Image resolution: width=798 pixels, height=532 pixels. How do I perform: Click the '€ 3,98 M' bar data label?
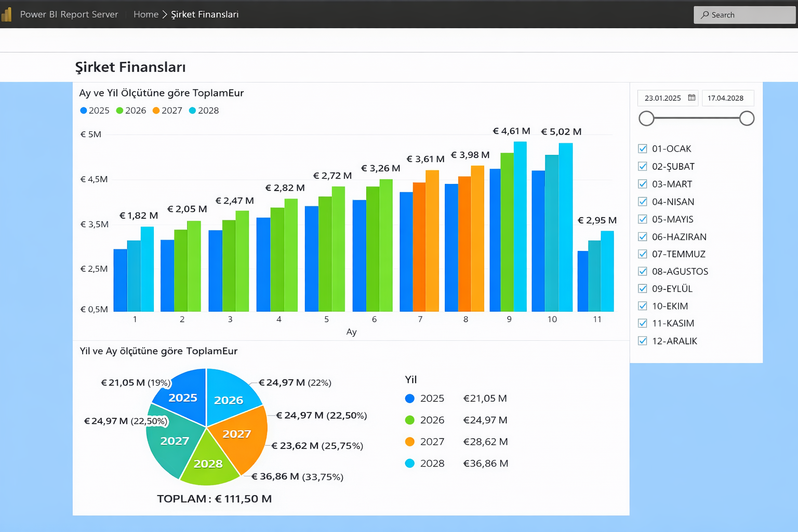pos(470,155)
